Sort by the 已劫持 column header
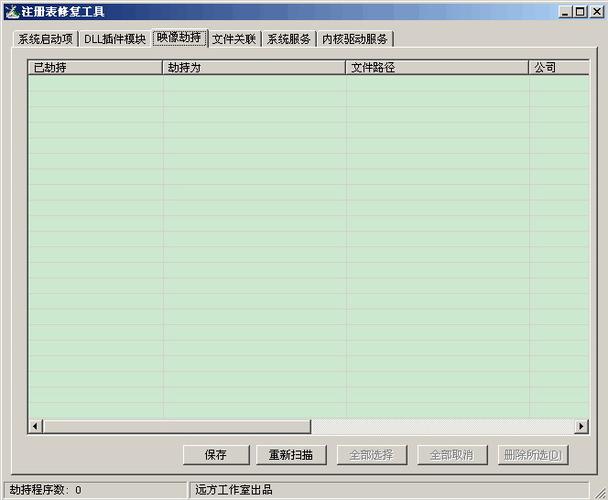This screenshot has width=608, height=500. [x=95, y=67]
